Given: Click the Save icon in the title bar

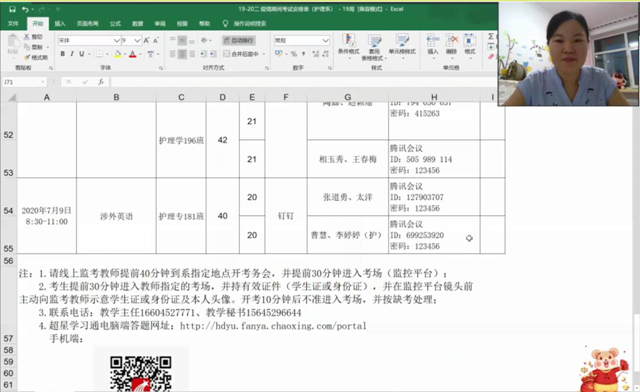Looking at the screenshot, I should coord(12,9).
